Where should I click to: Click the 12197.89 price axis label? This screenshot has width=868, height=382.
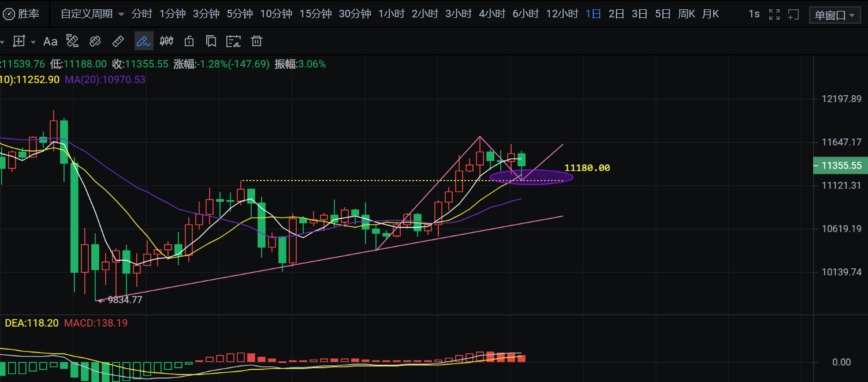(x=841, y=99)
